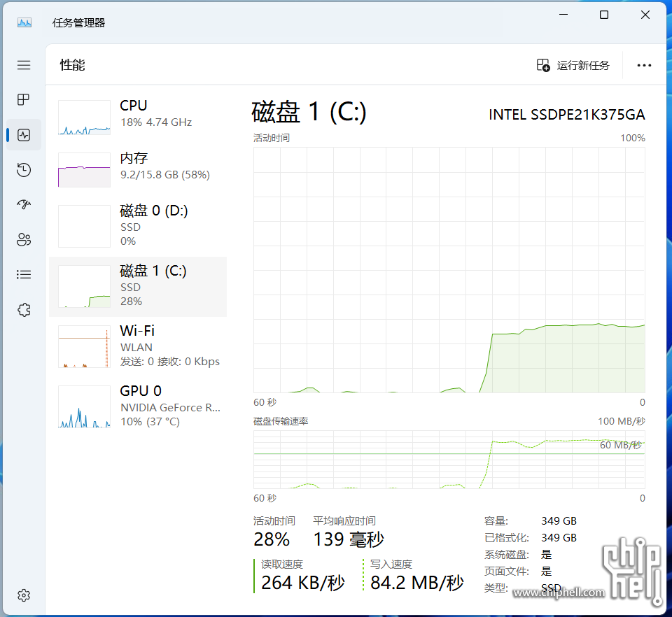Click the 60 MB/秒 graph label
This screenshot has height=617, width=672.
pos(621,446)
